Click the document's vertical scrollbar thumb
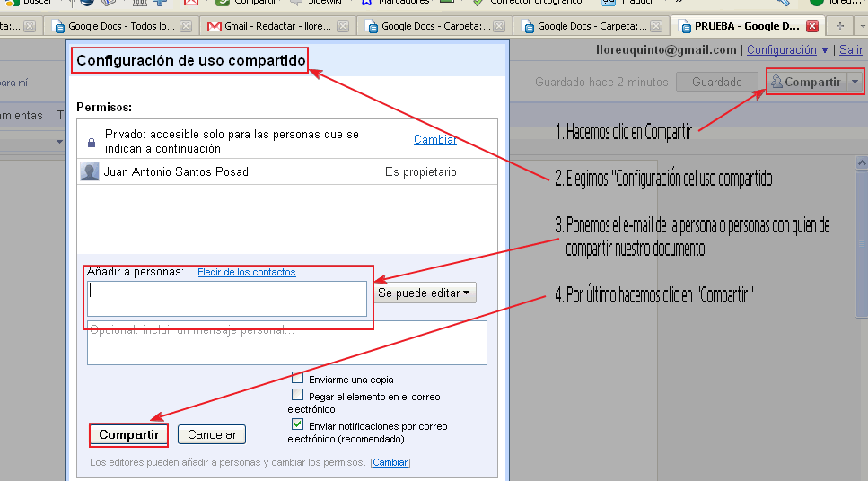This screenshot has width=868, height=481. (862, 243)
